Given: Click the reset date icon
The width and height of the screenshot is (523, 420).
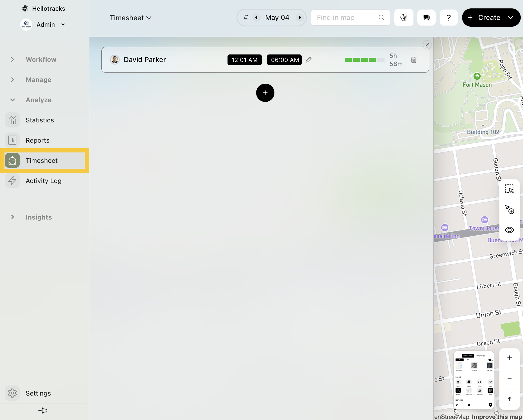Looking at the screenshot, I should [x=246, y=17].
